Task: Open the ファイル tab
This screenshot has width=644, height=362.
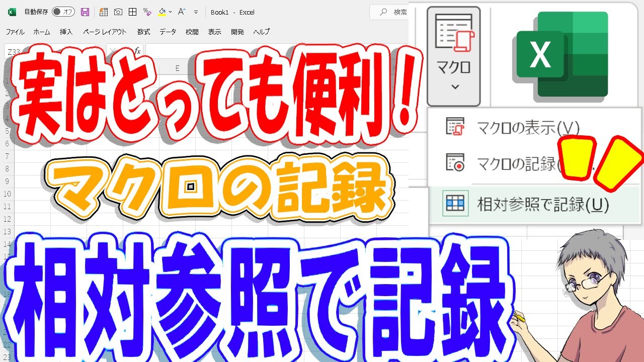Action: [x=15, y=32]
